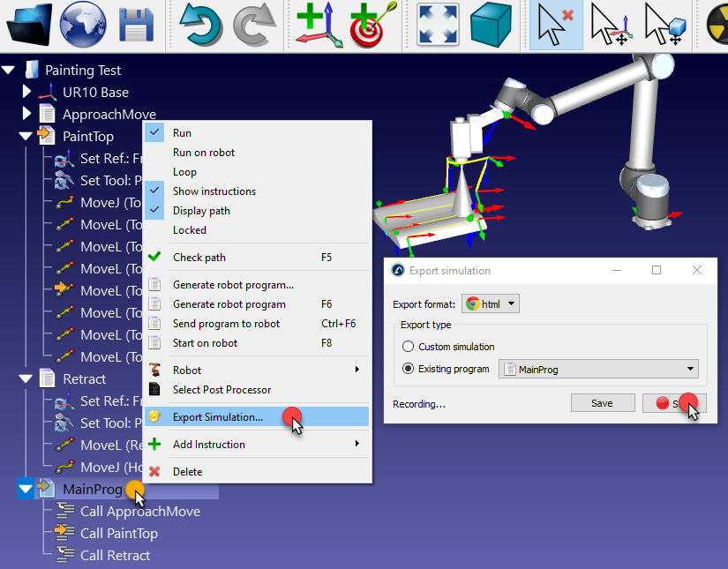Click the Fit all view icon
Viewport: 728px width, 569px height.
click(437, 25)
